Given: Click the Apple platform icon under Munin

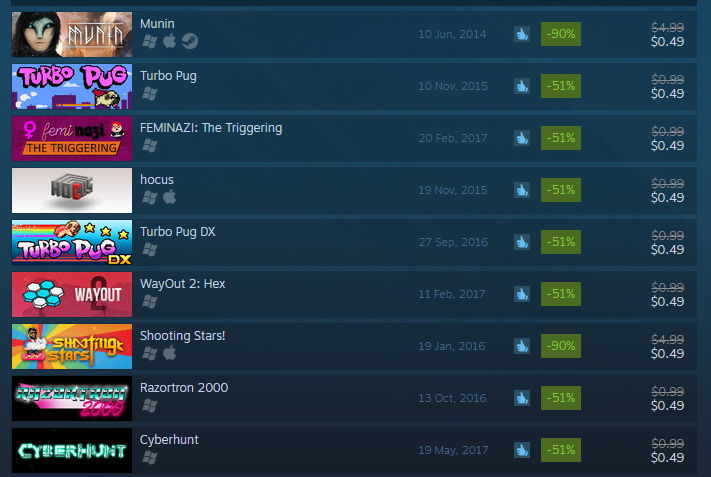Looking at the screenshot, I should [x=170, y=41].
